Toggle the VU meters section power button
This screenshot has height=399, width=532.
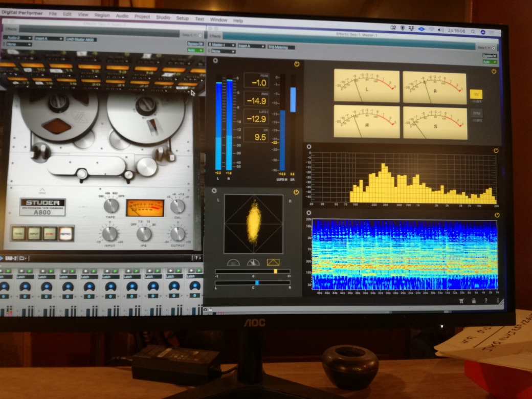tap(494, 71)
